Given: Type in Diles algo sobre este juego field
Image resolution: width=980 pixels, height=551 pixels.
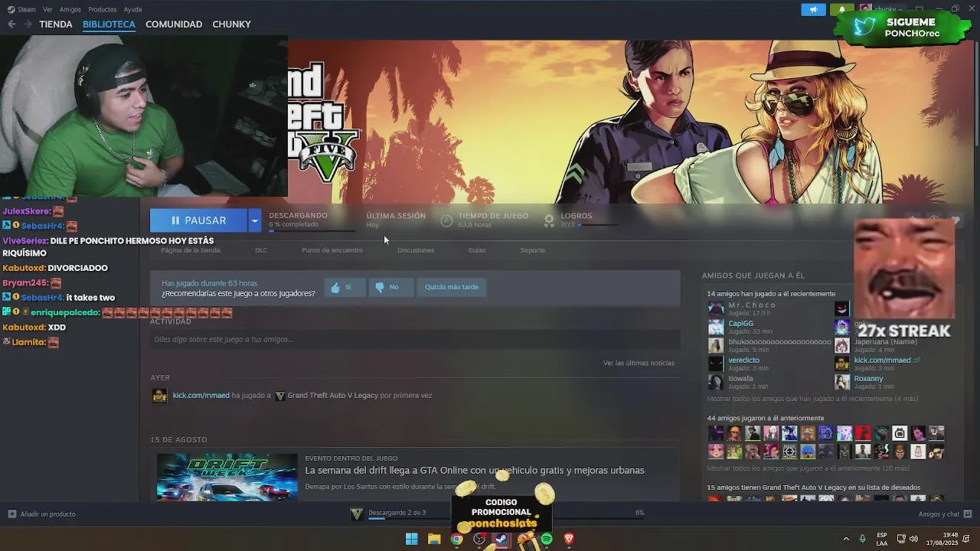Looking at the screenshot, I should click(x=415, y=339).
